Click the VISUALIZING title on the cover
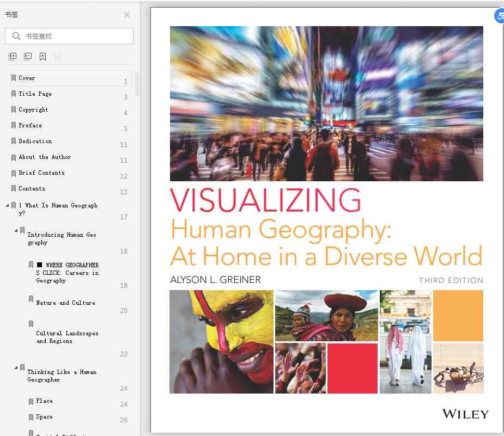 [266, 200]
